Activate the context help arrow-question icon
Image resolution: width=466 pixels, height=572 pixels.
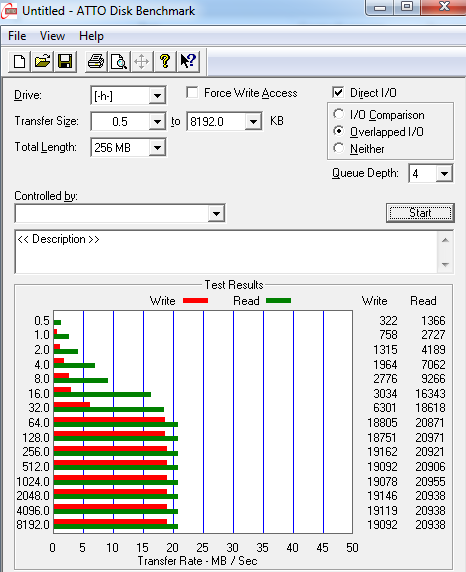coord(188,61)
